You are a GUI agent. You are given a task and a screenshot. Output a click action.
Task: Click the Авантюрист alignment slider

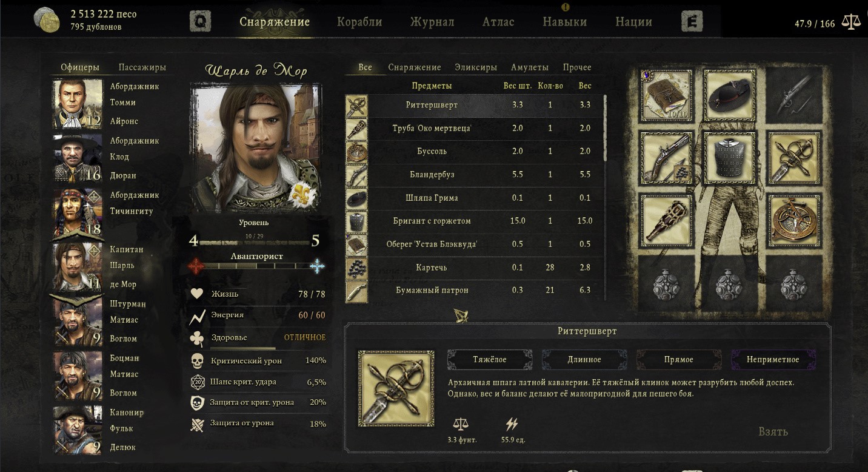[x=256, y=266]
